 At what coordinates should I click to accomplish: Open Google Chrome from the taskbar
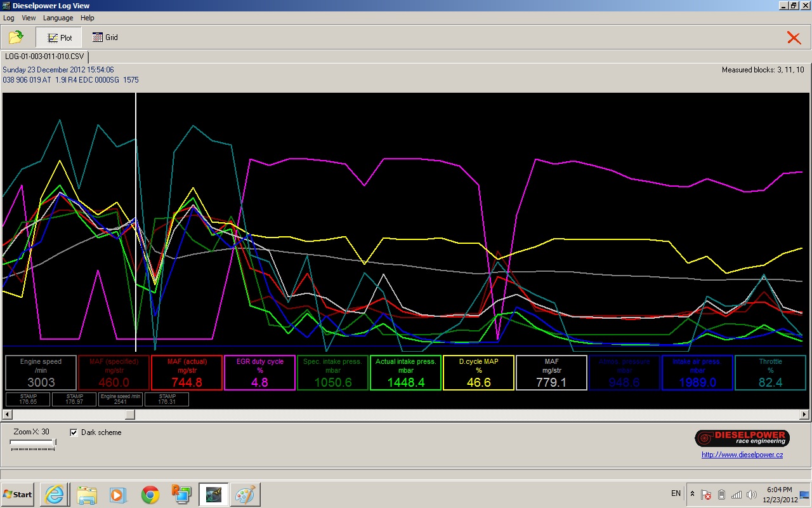(x=150, y=494)
